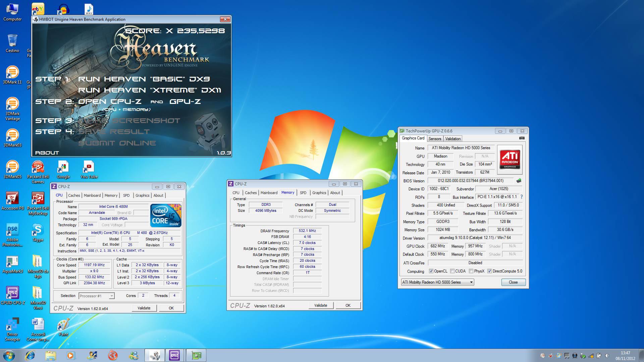Viewport: 644px width, 362px height.
Task: Toggle the PhysX checkbox in GPU-Z
Action: (x=471, y=271)
